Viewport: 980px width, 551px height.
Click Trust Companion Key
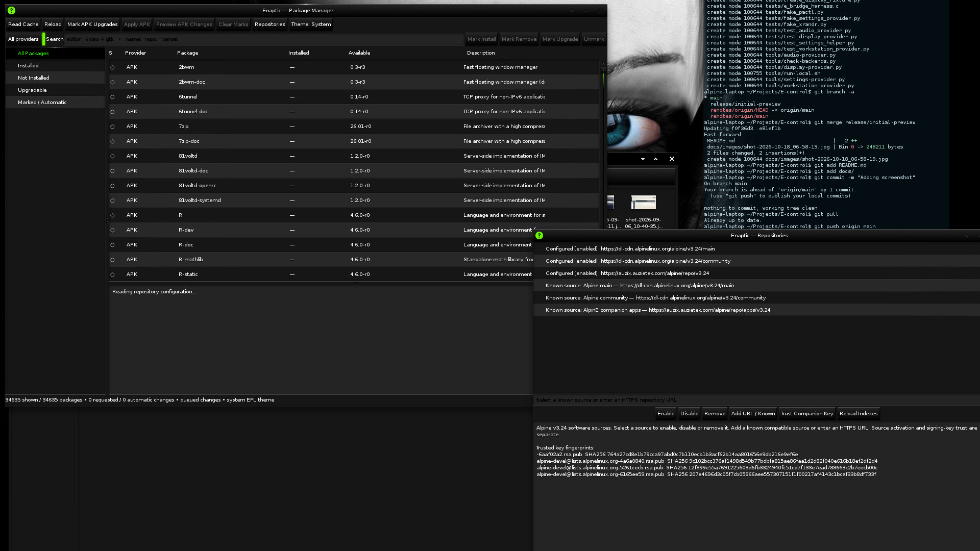pyautogui.click(x=806, y=414)
